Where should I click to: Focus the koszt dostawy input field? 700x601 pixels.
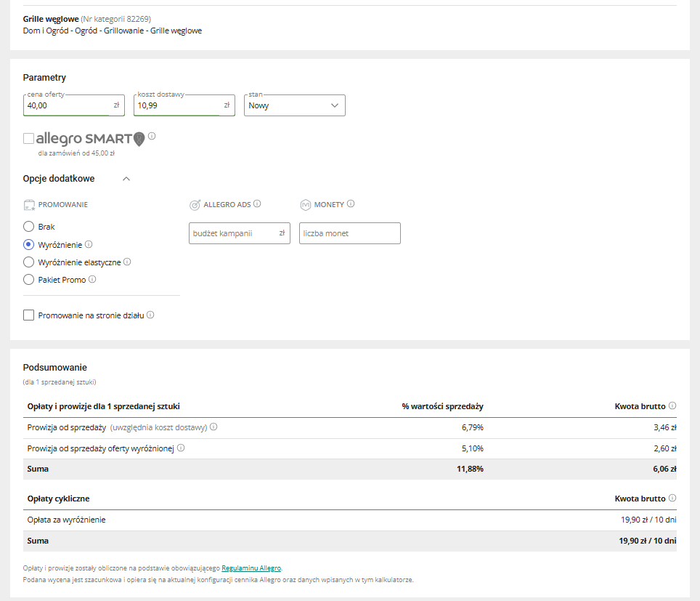pos(184,105)
